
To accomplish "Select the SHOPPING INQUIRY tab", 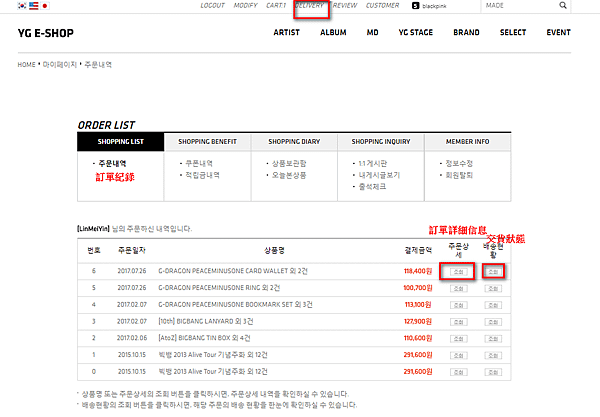I will (381, 142).
